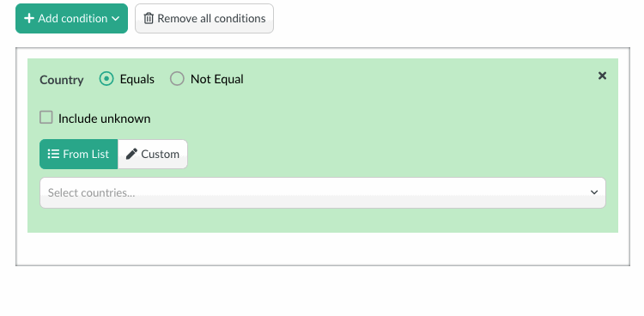This screenshot has height=316, width=644.
Task: Click the pencil icon on Custom
Action: [x=131, y=154]
